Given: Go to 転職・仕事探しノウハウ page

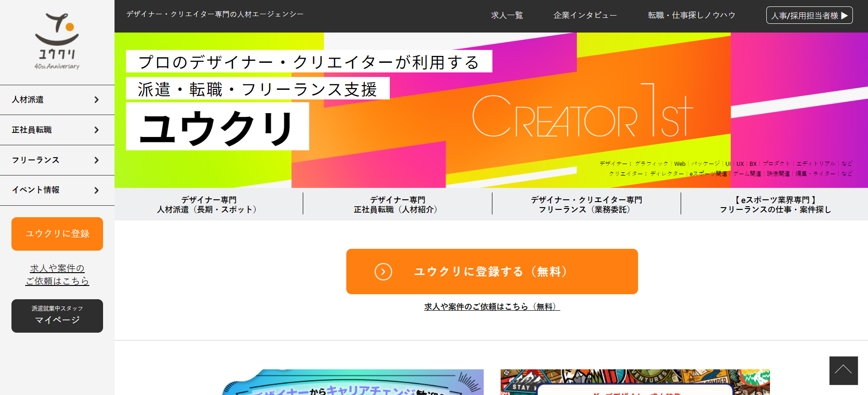Looking at the screenshot, I should click(x=691, y=16).
